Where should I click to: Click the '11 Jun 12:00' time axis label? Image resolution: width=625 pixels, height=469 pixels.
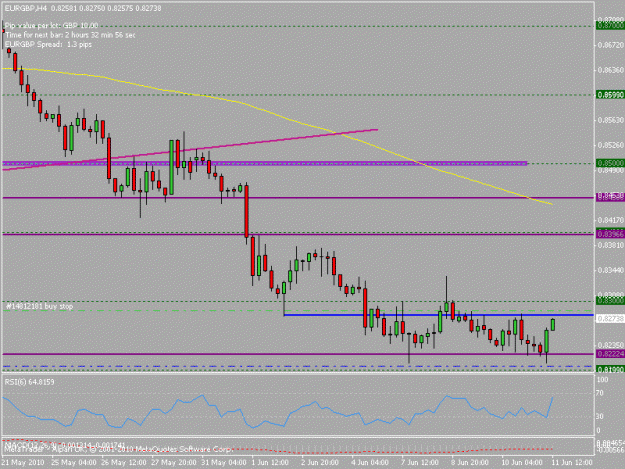[572, 462]
